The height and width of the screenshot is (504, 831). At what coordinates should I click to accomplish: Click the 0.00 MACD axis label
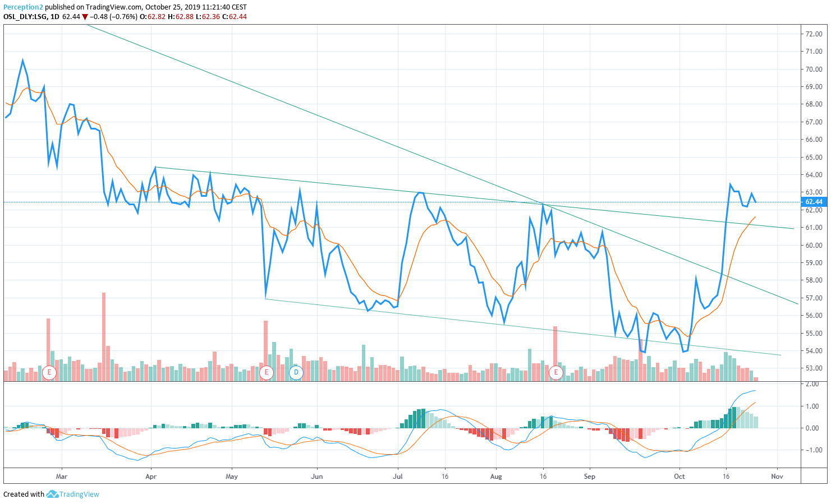pos(812,428)
